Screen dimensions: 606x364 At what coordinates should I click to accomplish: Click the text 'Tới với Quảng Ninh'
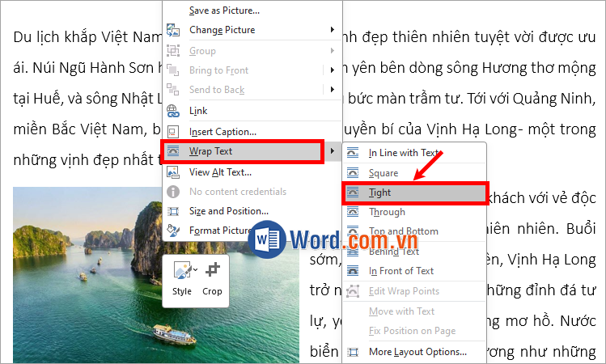(531, 99)
